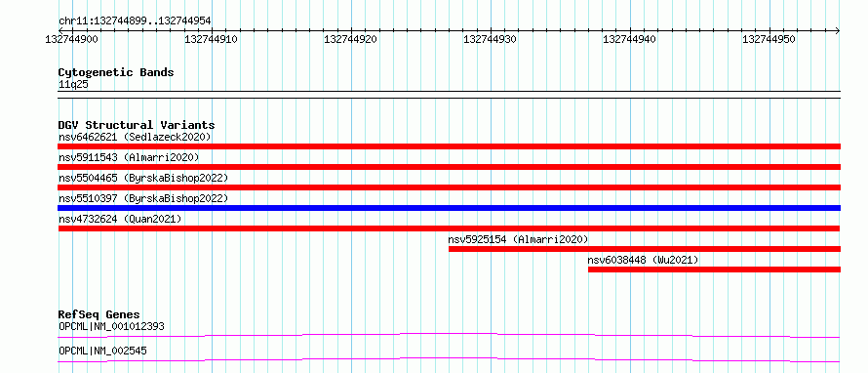Select the red bar under nsv5911543
This screenshot has height=373, width=868.
click(449, 167)
